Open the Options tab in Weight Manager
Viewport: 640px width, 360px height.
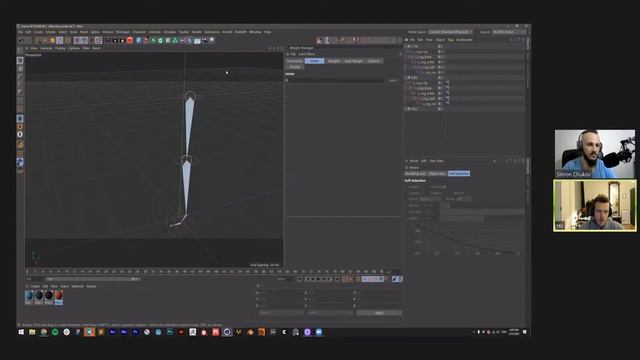click(373, 61)
